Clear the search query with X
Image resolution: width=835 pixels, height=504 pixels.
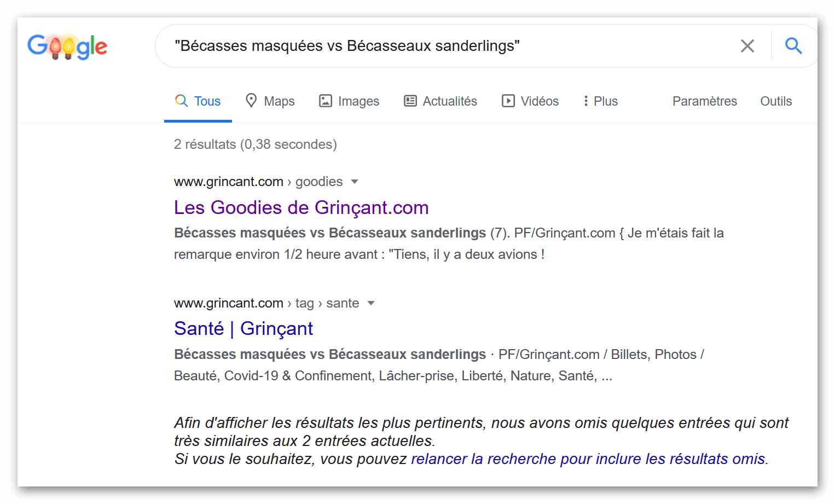(747, 46)
